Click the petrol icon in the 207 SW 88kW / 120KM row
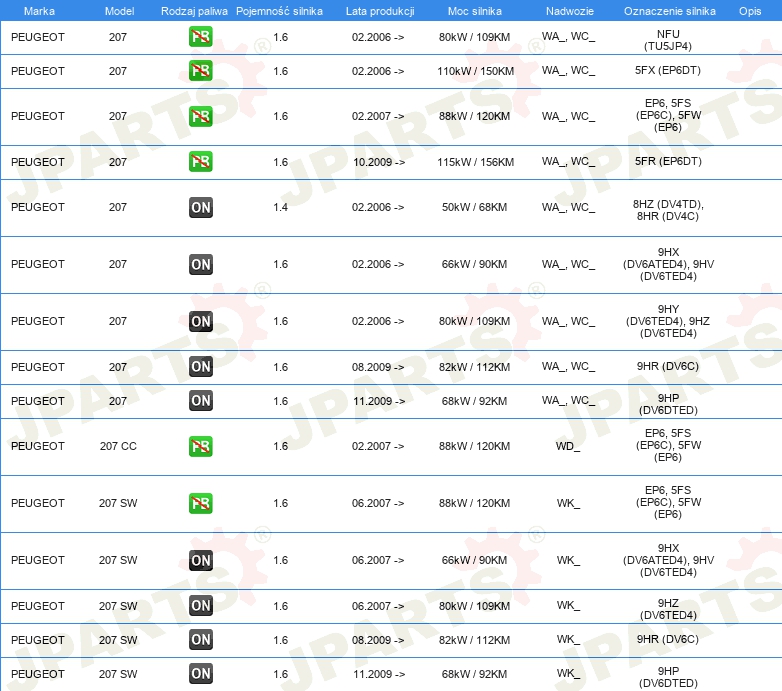 pos(200,503)
